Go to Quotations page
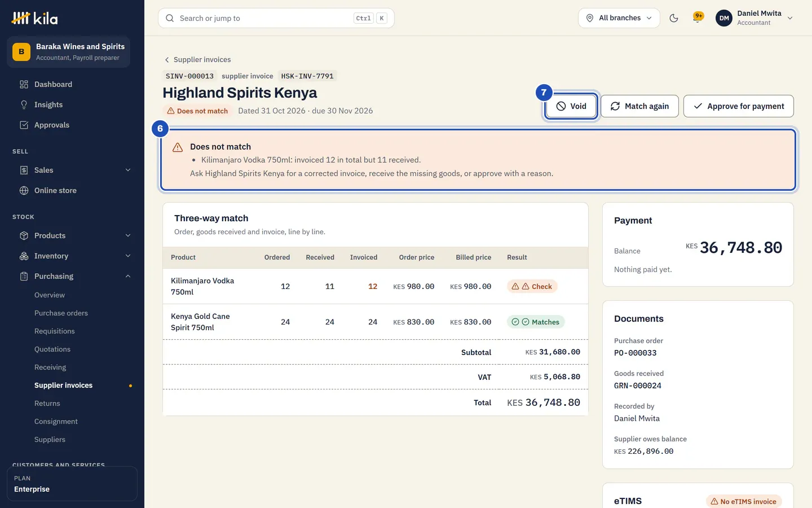 [x=52, y=349]
